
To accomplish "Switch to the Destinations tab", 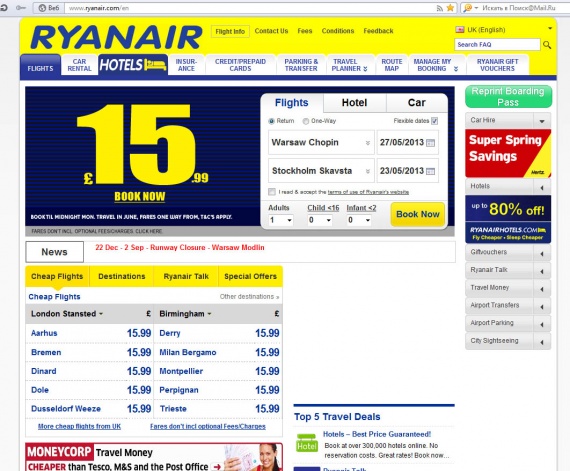I will (121, 277).
